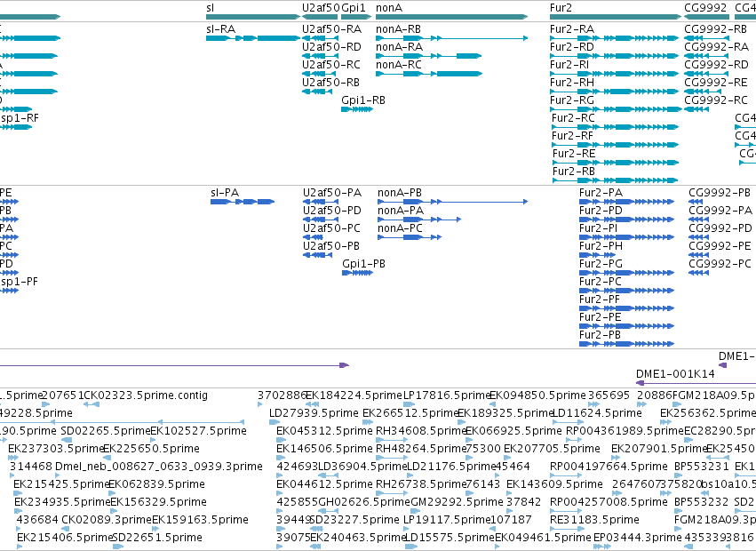756x551 pixels.
Task: Click the nonA-RB transcript label
Action: point(398,29)
